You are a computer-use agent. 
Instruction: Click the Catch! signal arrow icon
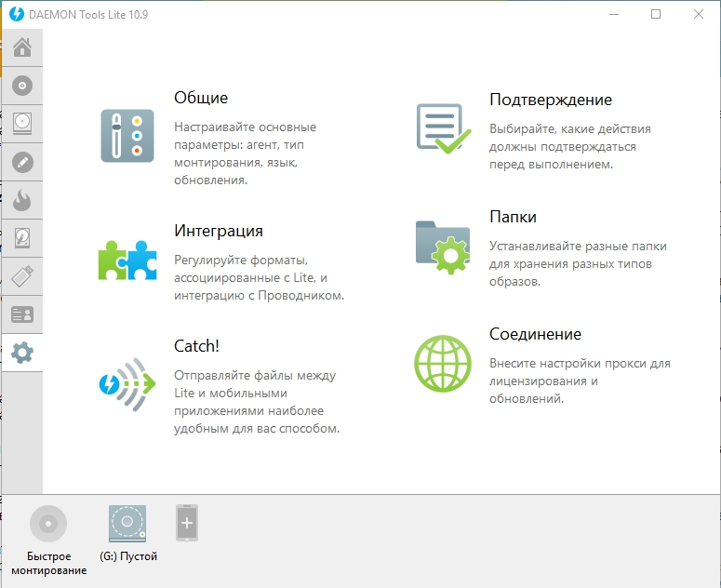coord(127,384)
